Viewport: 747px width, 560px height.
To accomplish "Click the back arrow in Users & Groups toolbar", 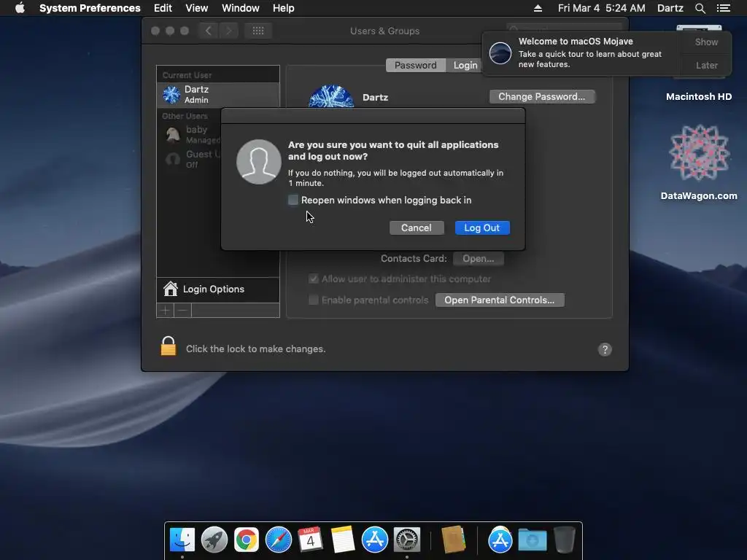I will point(208,31).
